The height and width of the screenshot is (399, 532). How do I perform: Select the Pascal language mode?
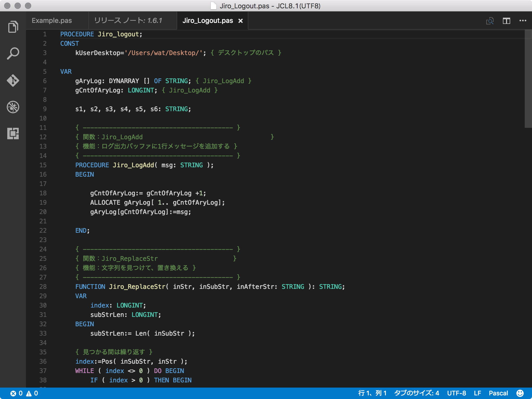(x=498, y=393)
